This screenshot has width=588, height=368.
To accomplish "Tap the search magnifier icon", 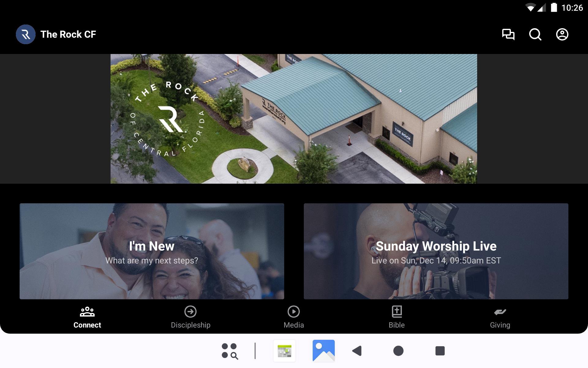I will pyautogui.click(x=535, y=34).
